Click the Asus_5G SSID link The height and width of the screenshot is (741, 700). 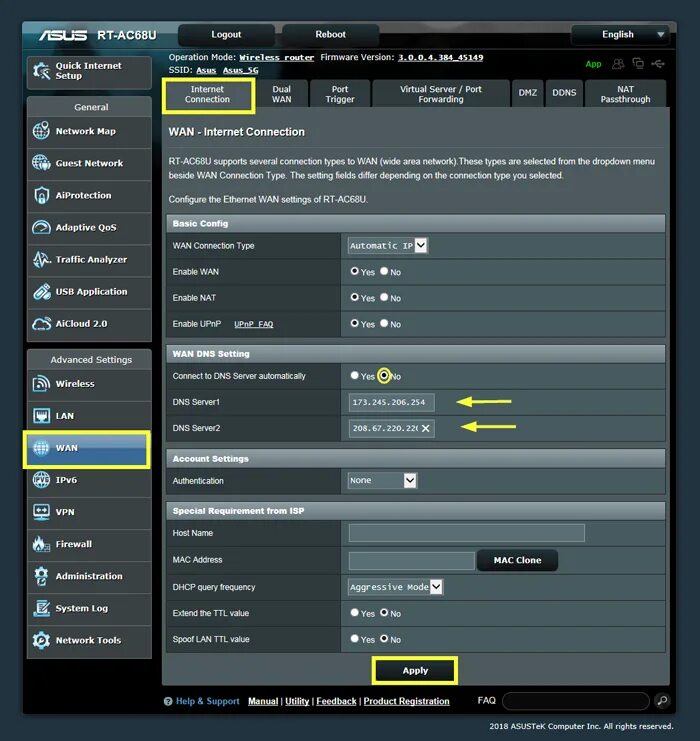point(241,70)
